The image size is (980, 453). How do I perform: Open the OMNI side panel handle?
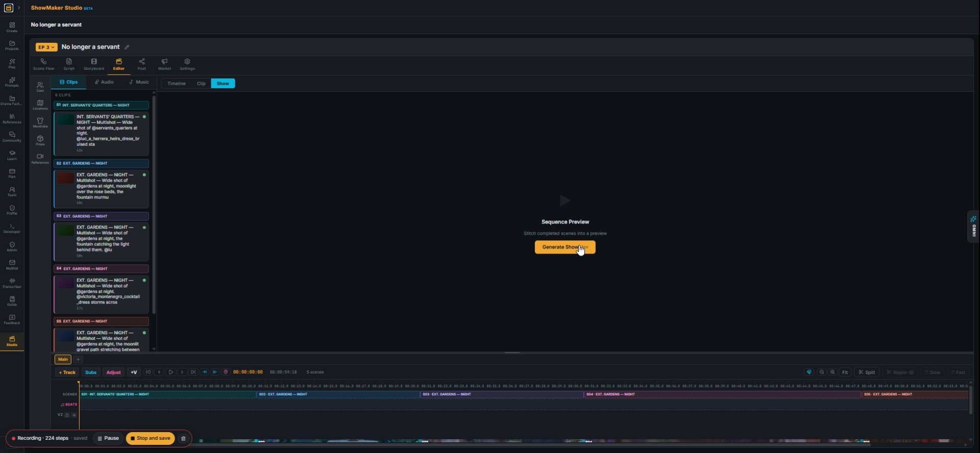(973, 226)
